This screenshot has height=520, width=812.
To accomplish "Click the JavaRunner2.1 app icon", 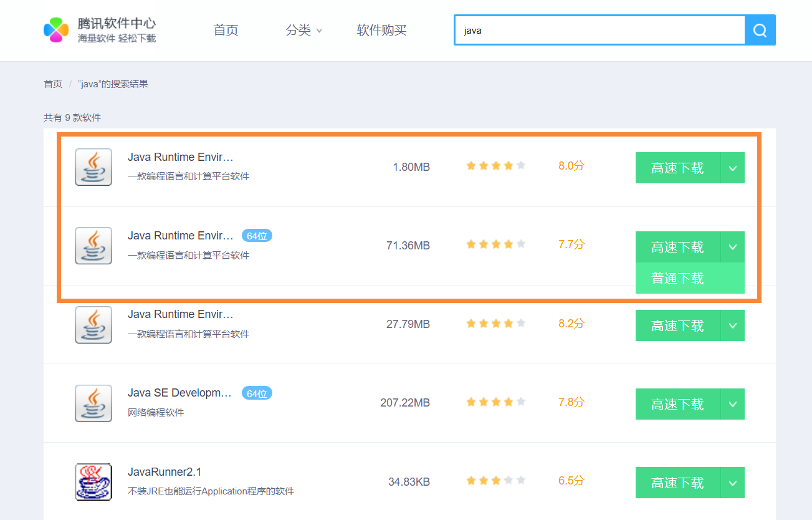I will (93, 481).
